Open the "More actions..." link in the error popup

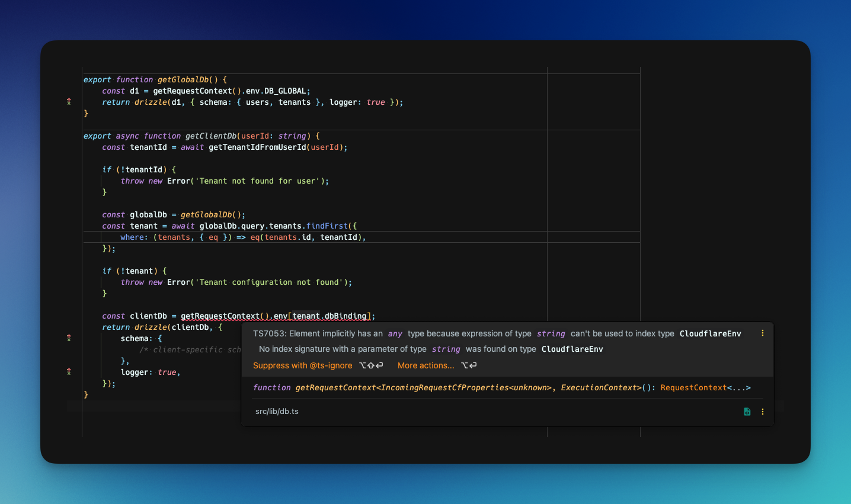click(x=426, y=365)
